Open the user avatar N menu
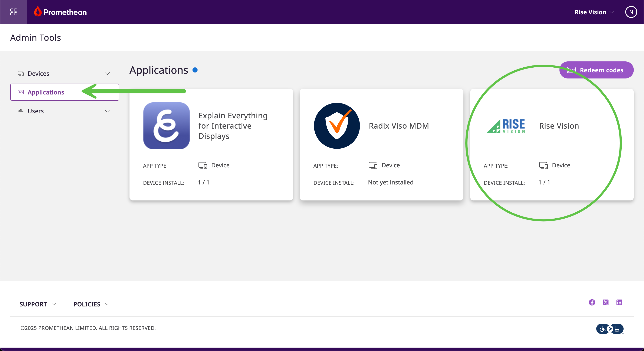644x351 pixels. pyautogui.click(x=631, y=12)
